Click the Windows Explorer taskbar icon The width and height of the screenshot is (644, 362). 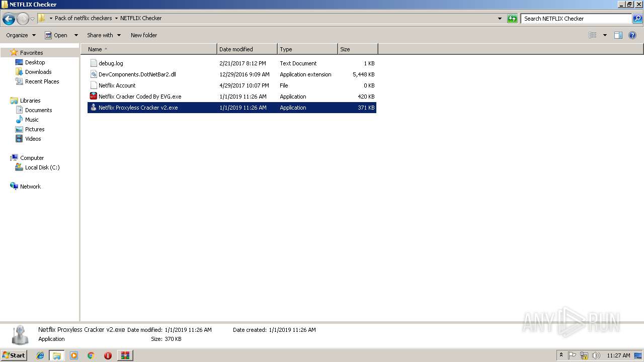[x=57, y=355]
